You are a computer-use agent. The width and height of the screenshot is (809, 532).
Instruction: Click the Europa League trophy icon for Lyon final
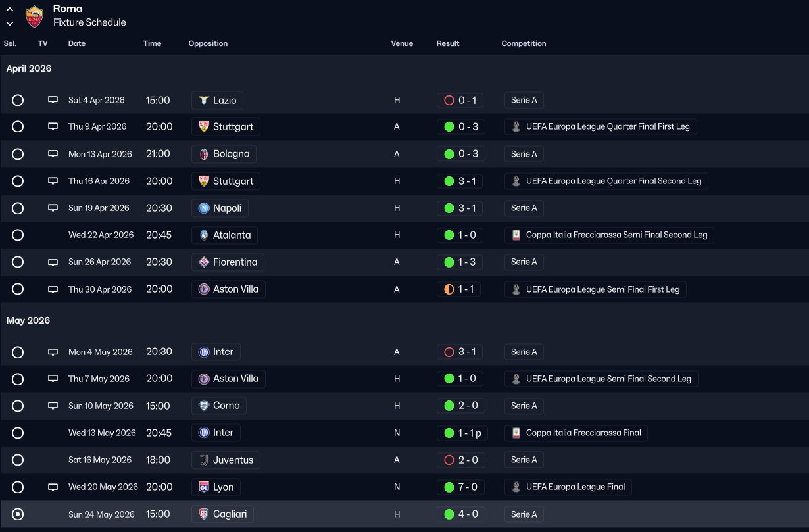516,487
